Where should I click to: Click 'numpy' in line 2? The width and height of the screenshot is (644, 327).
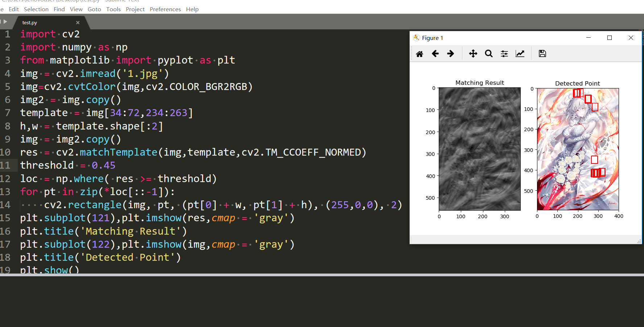(77, 47)
